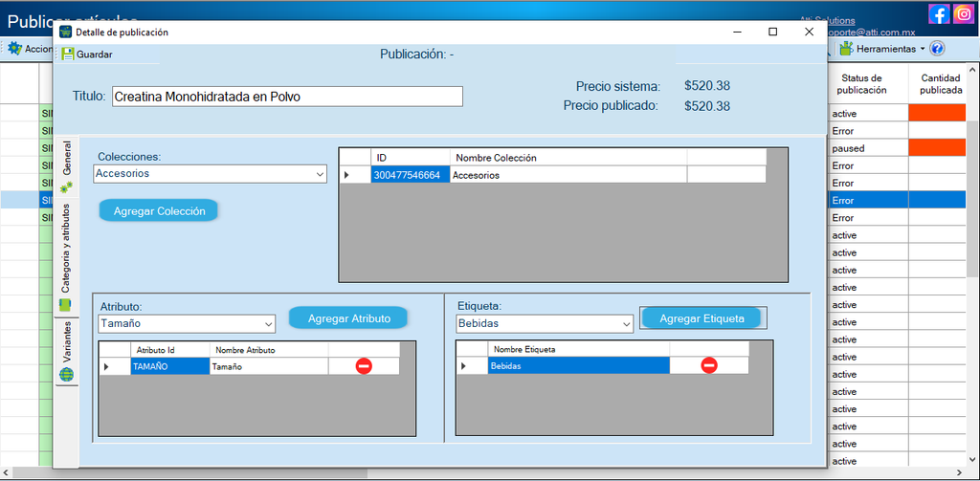980x481 pixels.
Task: Click the Nombre Colección column header
Action: click(568, 158)
